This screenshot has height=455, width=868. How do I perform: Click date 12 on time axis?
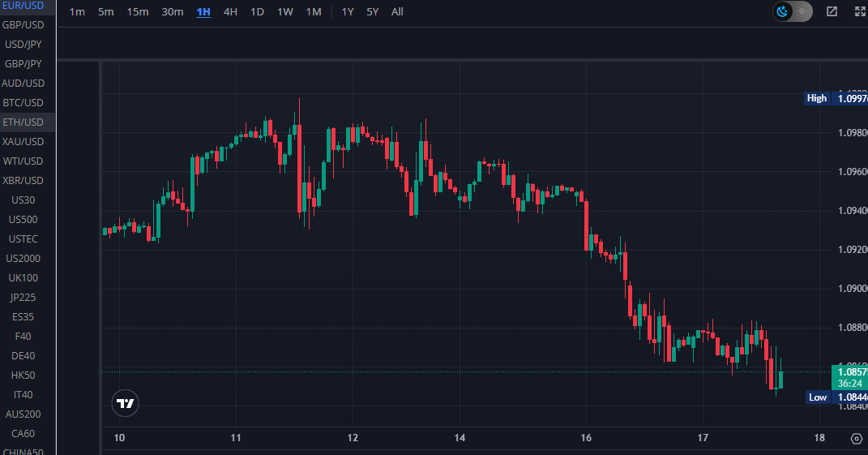click(x=353, y=438)
